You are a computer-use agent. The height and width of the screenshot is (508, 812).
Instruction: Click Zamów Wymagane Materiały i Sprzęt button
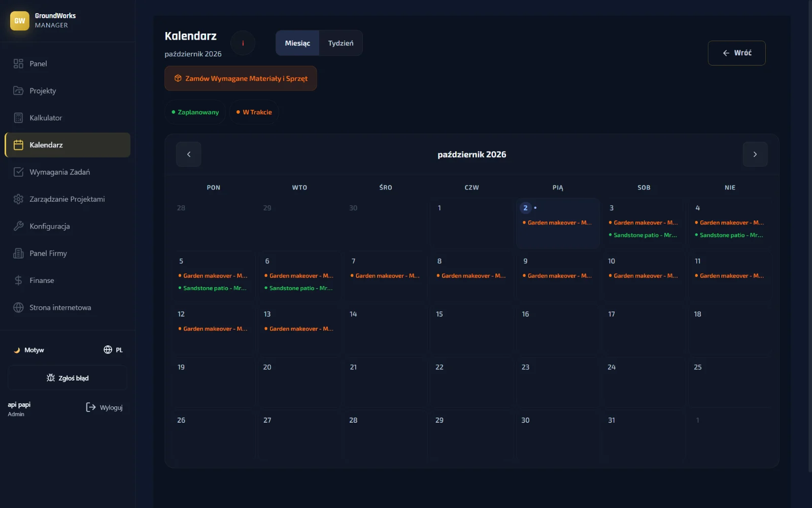point(241,79)
